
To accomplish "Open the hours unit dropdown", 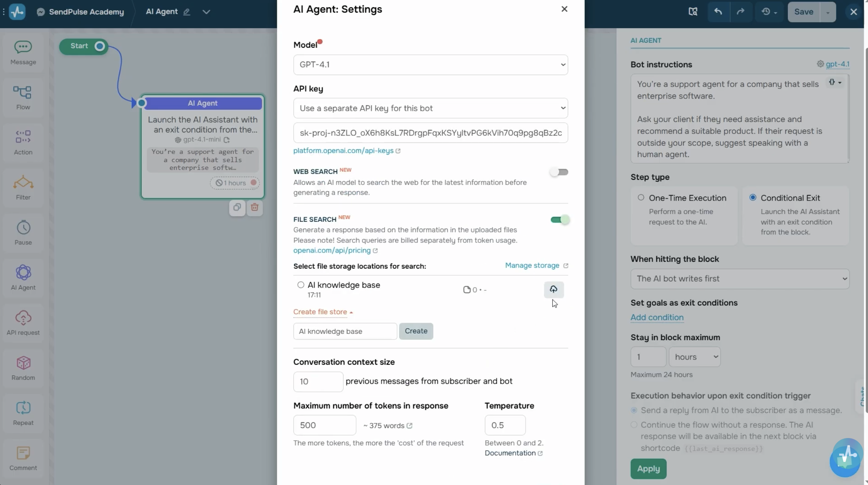I will click(x=695, y=357).
